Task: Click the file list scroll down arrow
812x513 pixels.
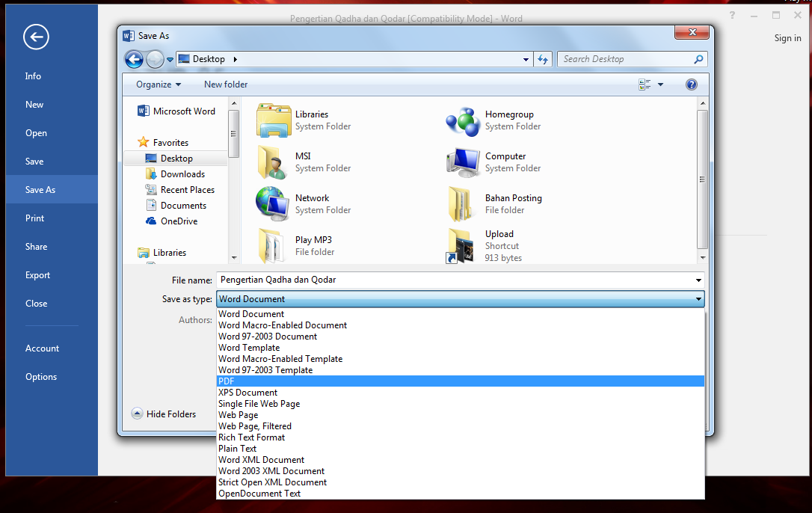Action: (x=703, y=257)
